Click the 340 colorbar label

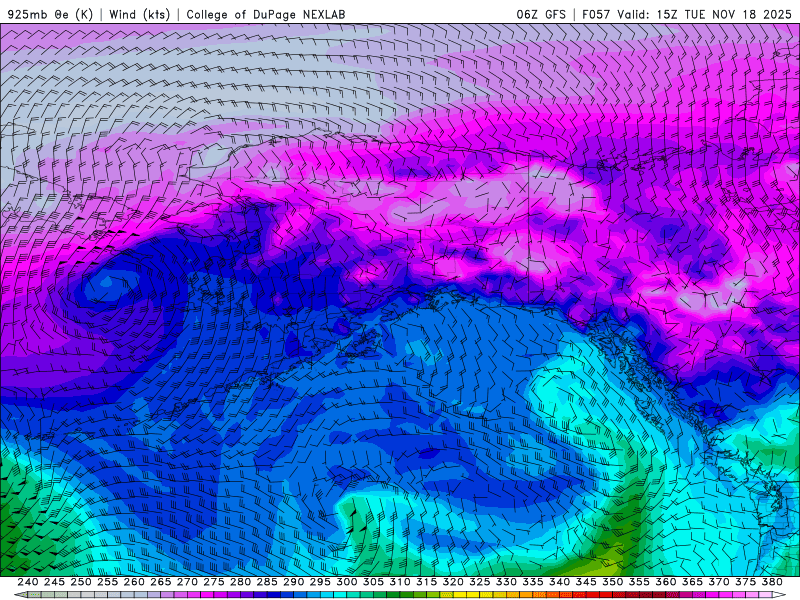click(559, 582)
